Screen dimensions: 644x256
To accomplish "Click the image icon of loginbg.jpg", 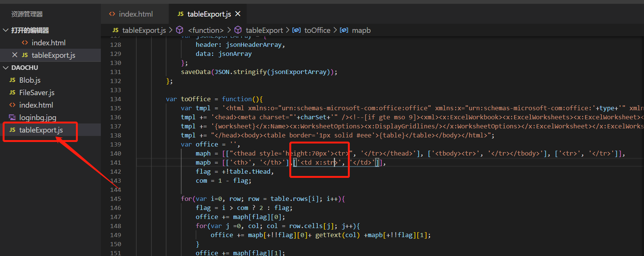I will point(12,117).
